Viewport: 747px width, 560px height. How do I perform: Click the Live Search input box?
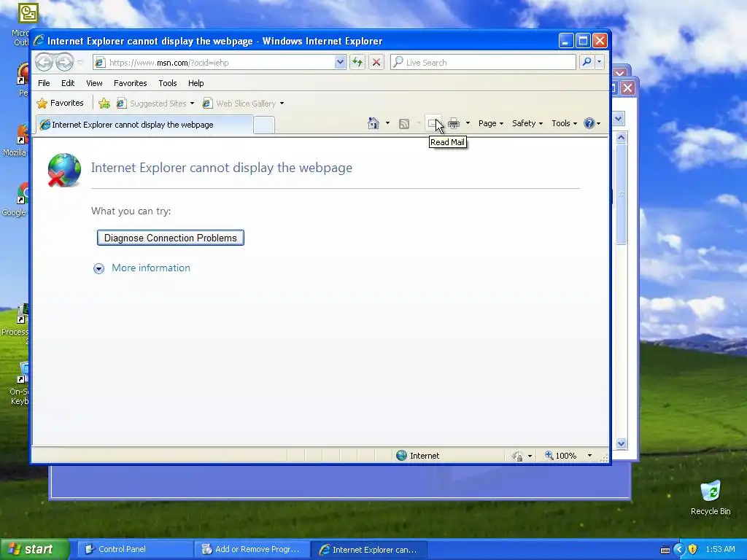[x=483, y=63]
